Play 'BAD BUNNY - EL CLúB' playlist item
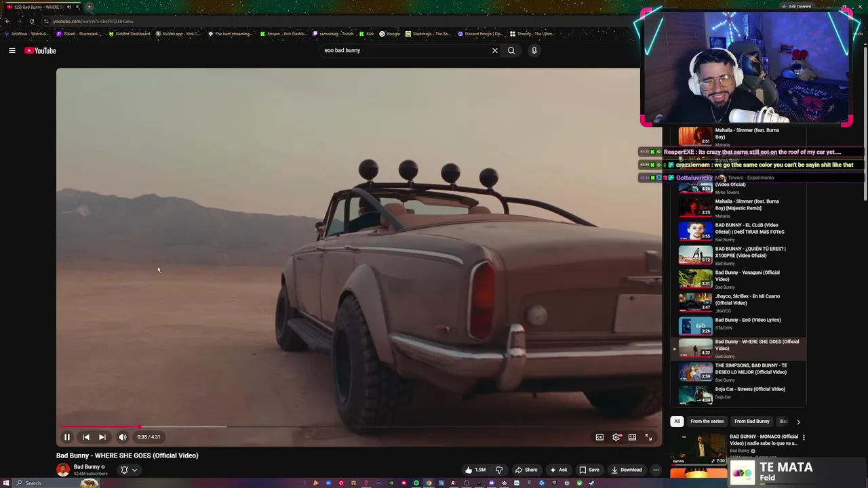 [738, 232]
